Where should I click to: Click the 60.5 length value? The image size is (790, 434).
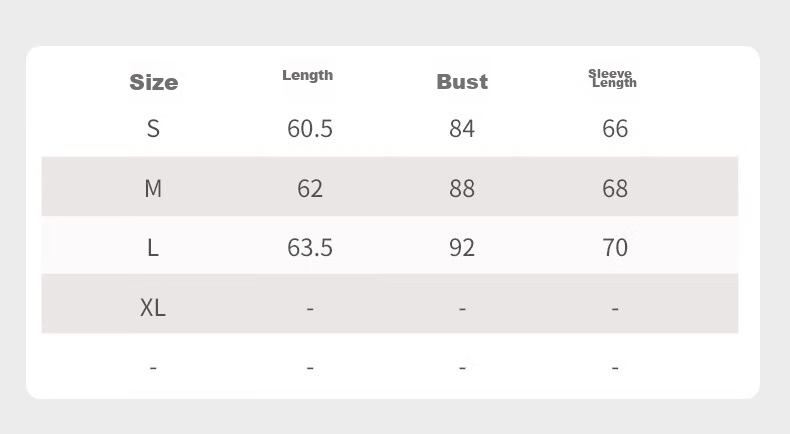(310, 129)
